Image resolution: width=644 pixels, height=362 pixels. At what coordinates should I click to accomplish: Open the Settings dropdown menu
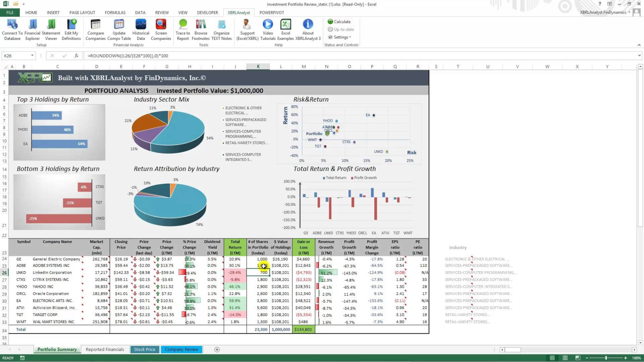(340, 37)
